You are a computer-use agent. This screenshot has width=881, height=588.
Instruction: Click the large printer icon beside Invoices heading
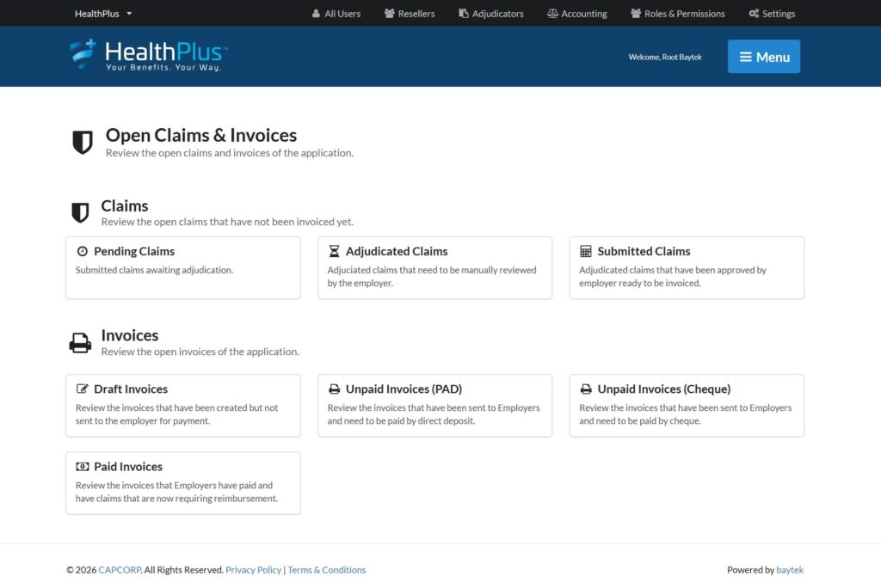click(x=80, y=343)
